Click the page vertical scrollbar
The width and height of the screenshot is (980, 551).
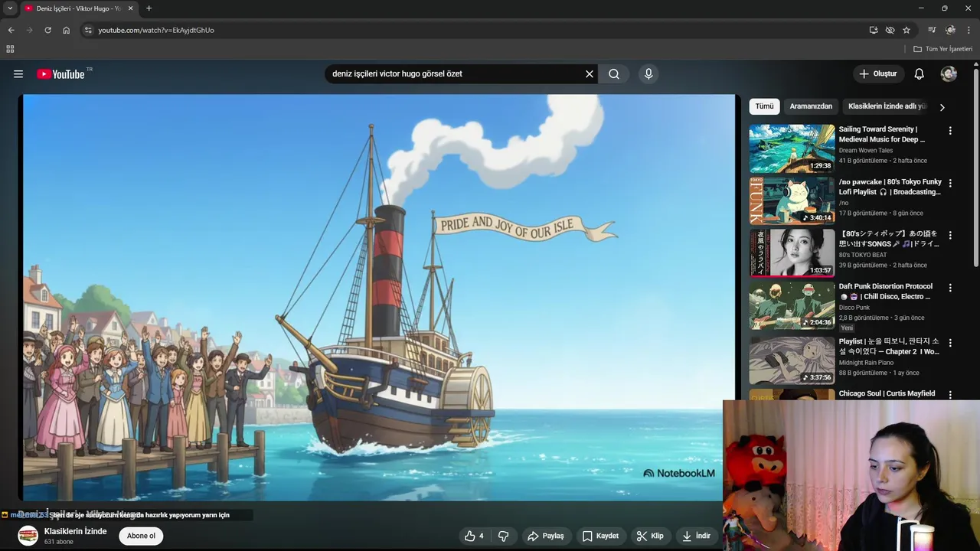975,168
